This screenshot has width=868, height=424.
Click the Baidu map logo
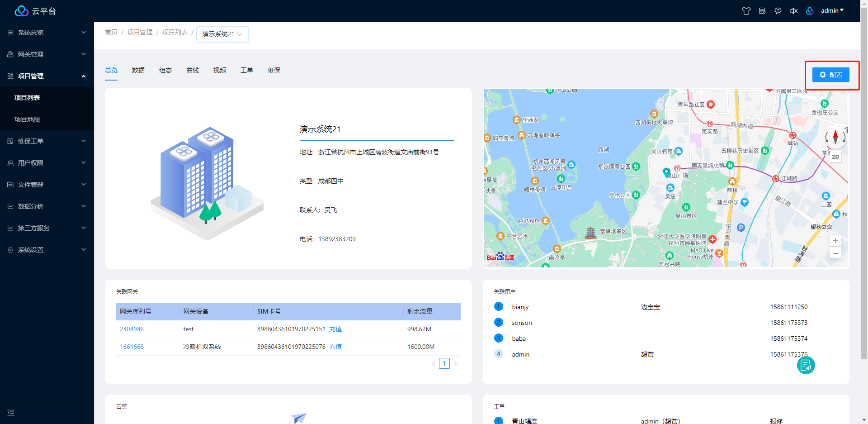point(500,257)
